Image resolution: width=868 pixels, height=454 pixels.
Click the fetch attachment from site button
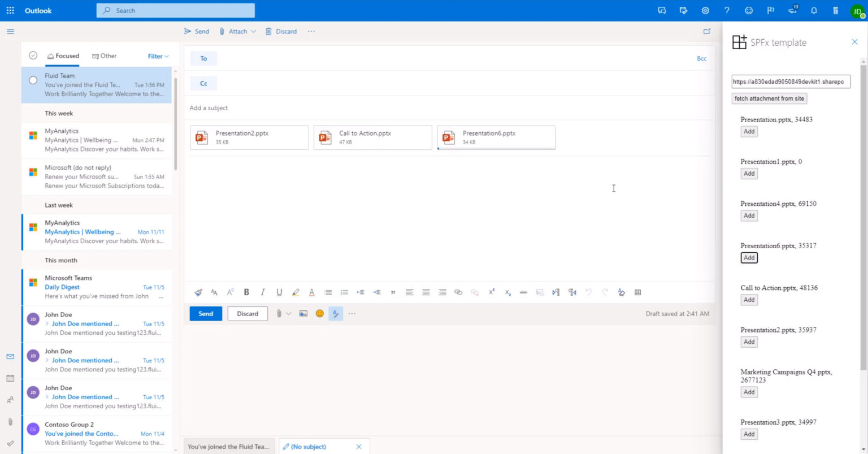click(769, 98)
